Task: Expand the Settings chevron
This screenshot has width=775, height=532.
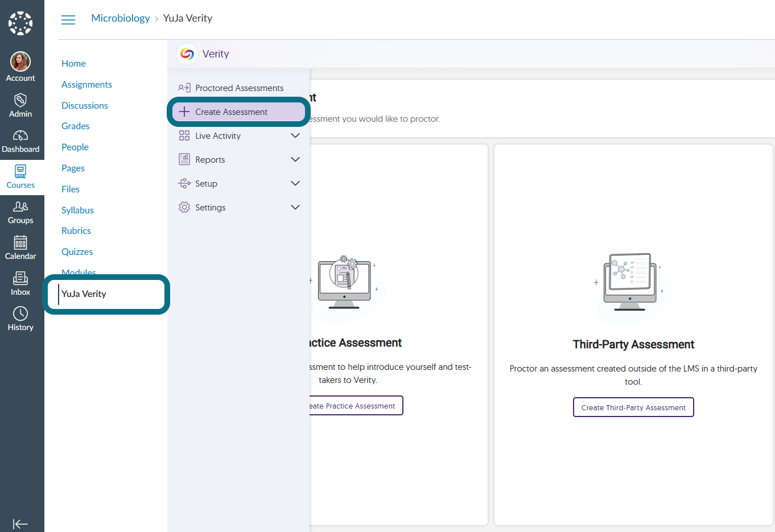Action: point(295,207)
